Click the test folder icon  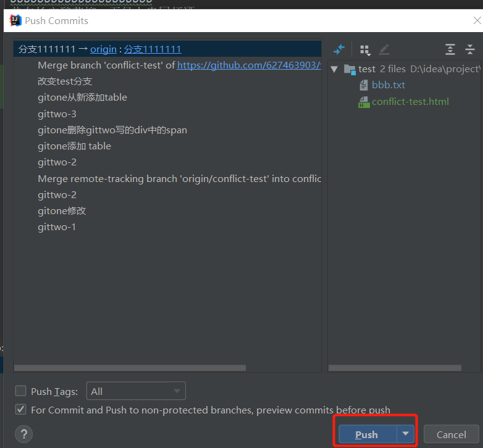coord(350,69)
